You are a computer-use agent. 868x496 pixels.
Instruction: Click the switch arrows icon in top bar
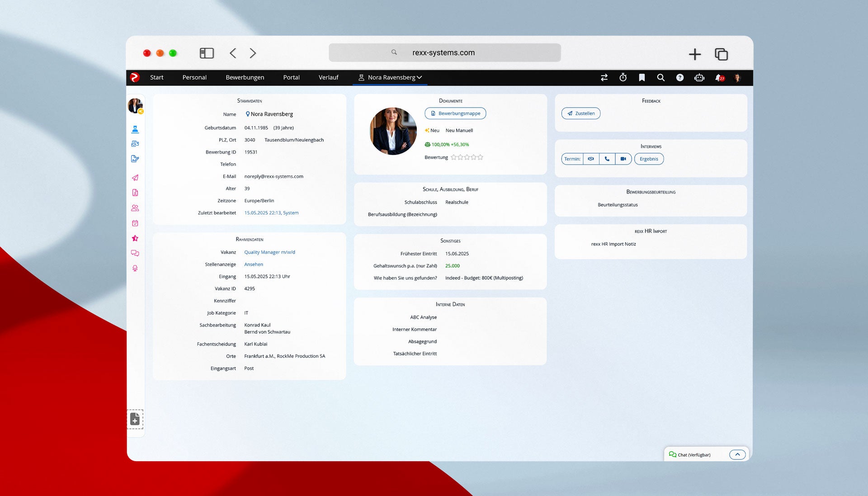pos(604,77)
